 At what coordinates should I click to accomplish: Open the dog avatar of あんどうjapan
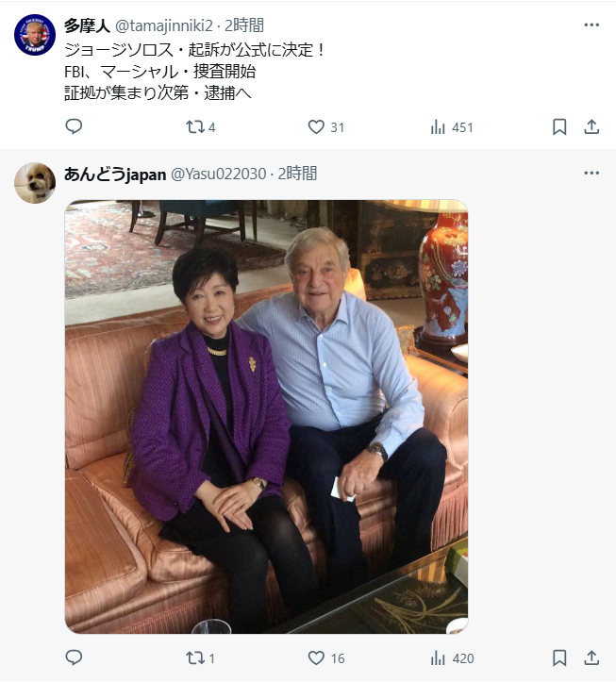tap(35, 183)
